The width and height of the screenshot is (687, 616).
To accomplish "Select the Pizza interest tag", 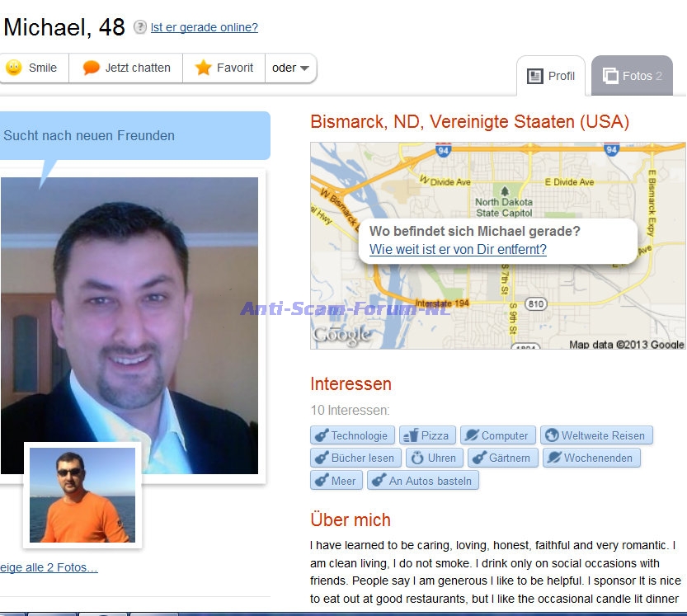I will [x=427, y=435].
